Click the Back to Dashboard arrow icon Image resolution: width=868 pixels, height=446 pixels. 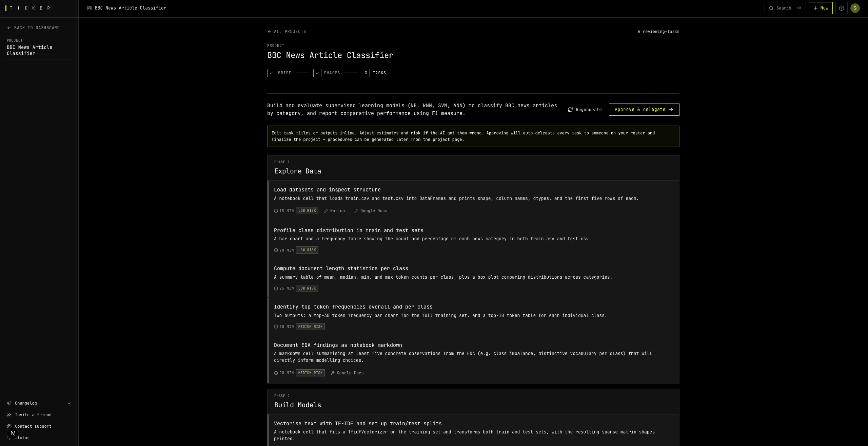(x=9, y=28)
